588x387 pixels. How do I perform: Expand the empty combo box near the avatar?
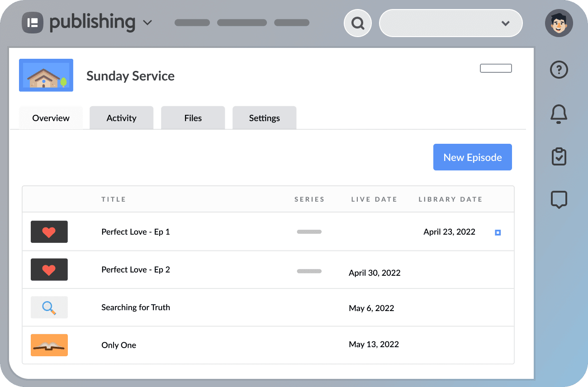(x=451, y=23)
